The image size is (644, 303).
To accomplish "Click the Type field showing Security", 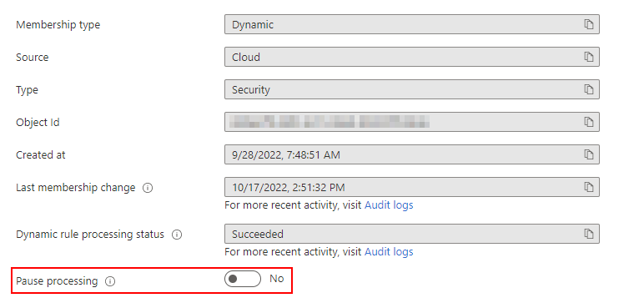I will [x=412, y=89].
